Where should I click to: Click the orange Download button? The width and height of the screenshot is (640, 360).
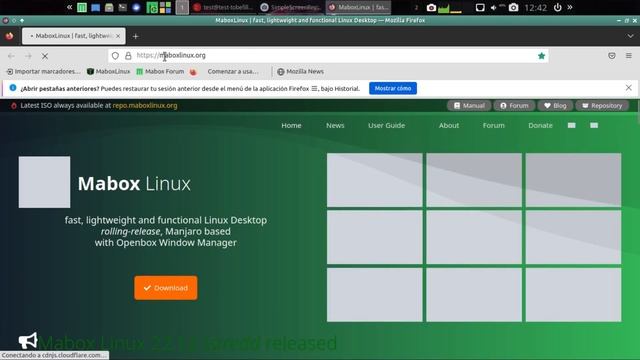tap(166, 288)
